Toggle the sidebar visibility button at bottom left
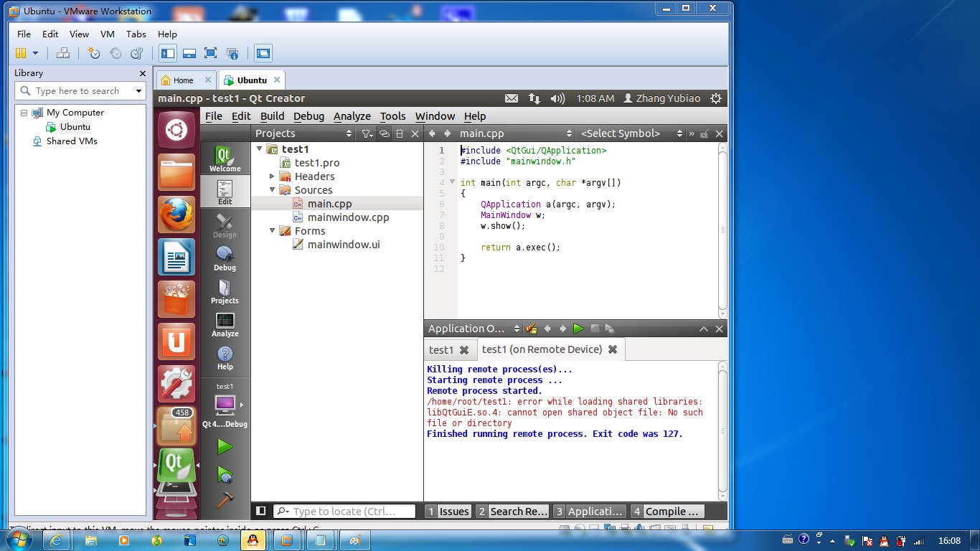This screenshot has height=551, width=980. click(261, 511)
